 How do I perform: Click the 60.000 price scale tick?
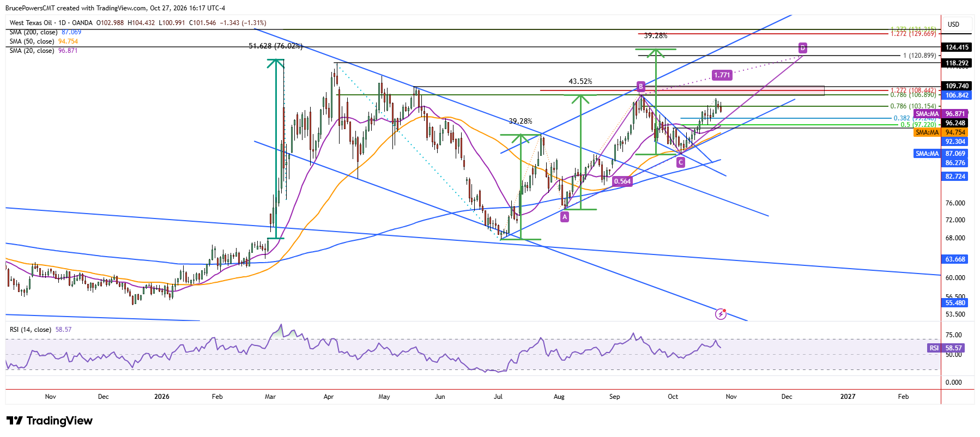click(x=955, y=278)
